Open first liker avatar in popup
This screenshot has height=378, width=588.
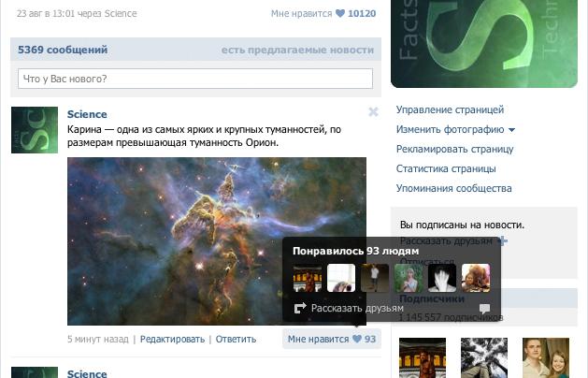coord(308,278)
